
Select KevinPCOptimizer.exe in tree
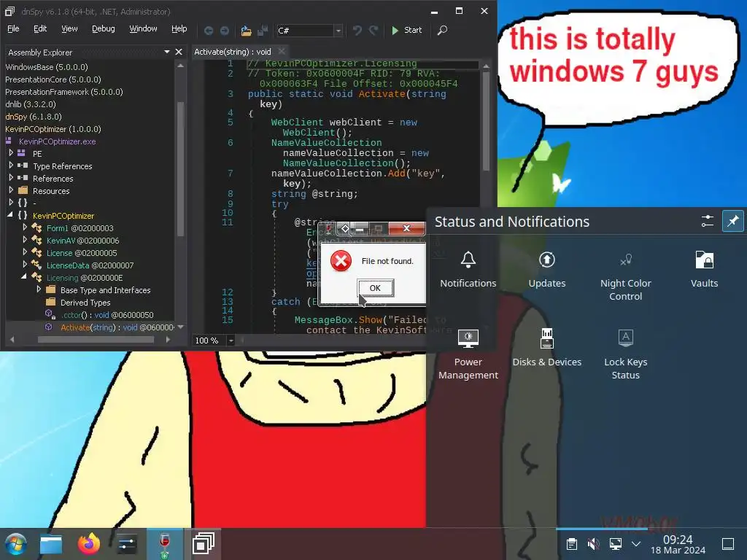pyautogui.click(x=57, y=141)
